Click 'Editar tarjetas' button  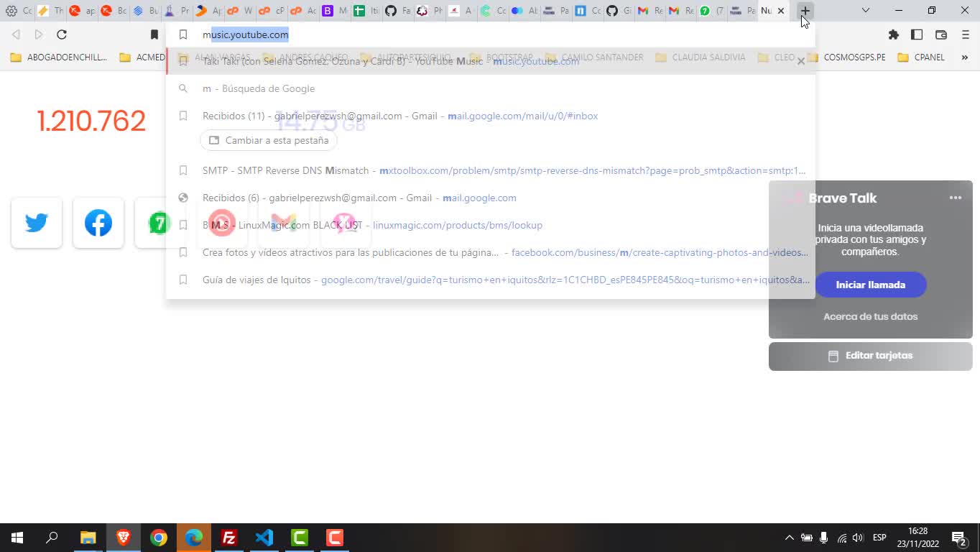(x=871, y=356)
